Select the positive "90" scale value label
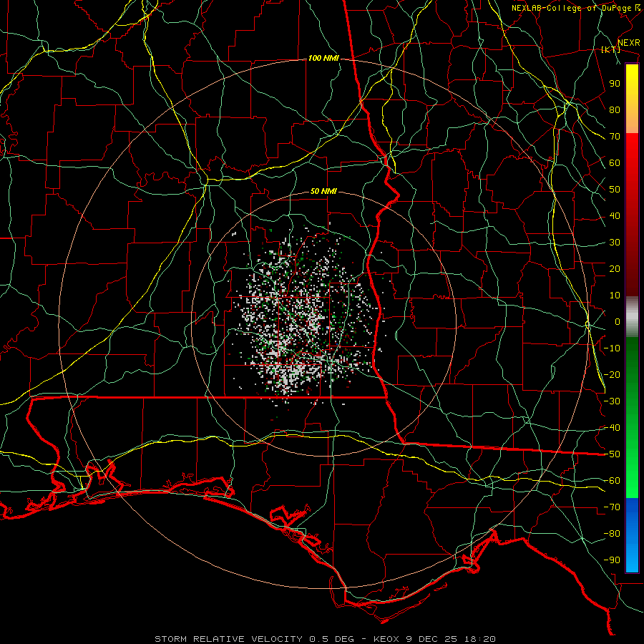Viewport: 644px width, 644px height. point(615,84)
